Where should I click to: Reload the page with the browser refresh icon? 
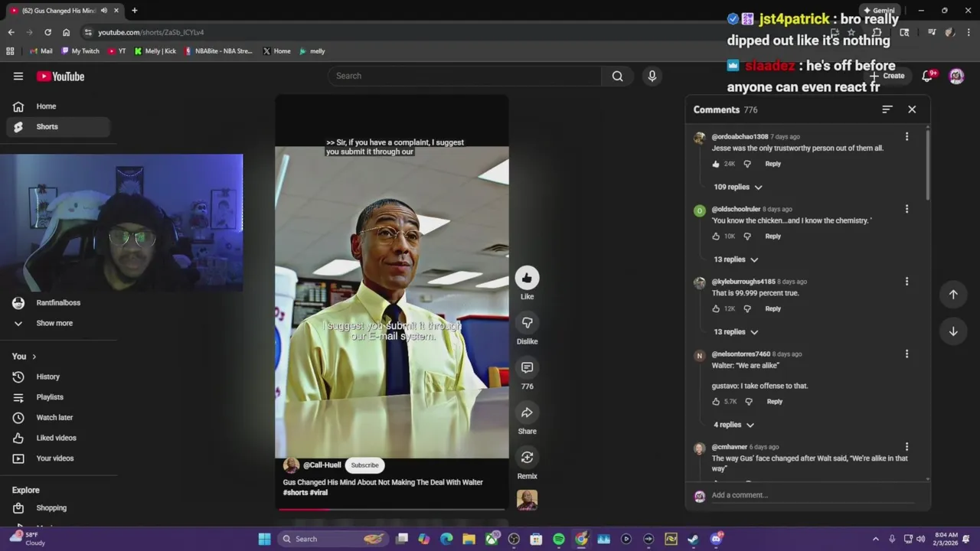[x=47, y=32]
